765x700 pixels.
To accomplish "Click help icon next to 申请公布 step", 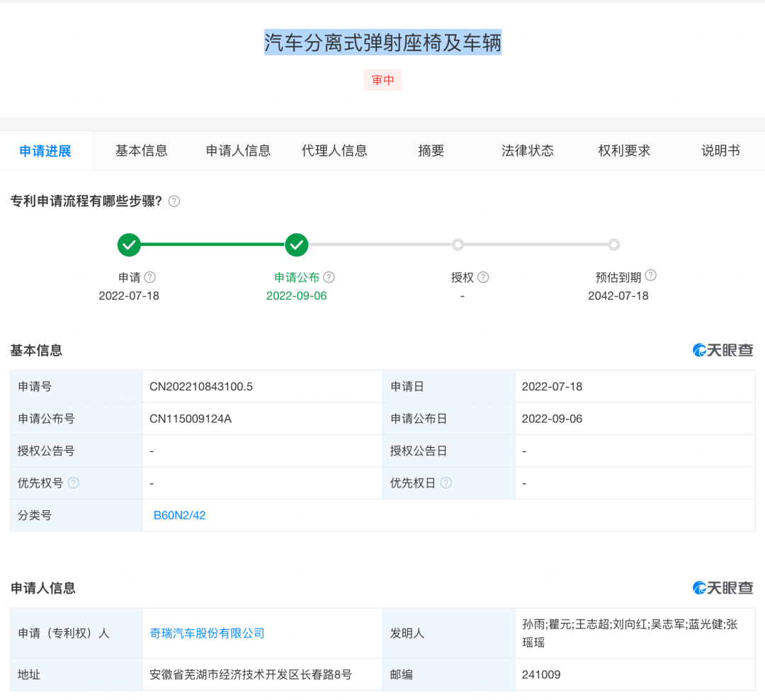I will click(329, 277).
